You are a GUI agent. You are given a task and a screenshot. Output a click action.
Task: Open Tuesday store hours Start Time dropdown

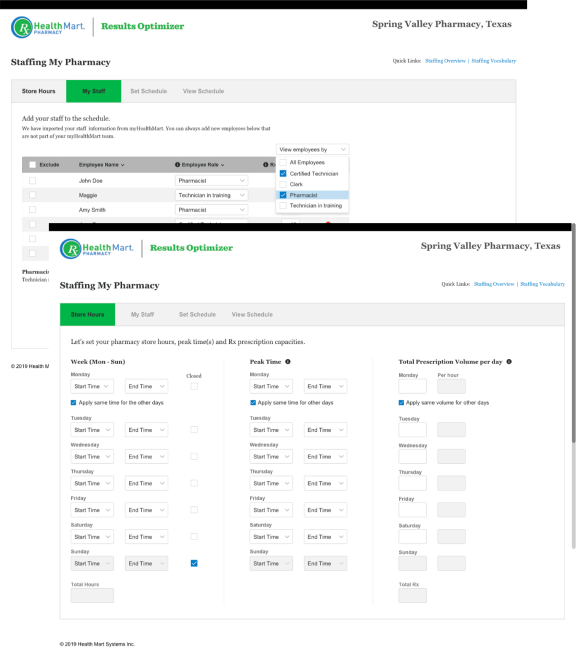92,430
